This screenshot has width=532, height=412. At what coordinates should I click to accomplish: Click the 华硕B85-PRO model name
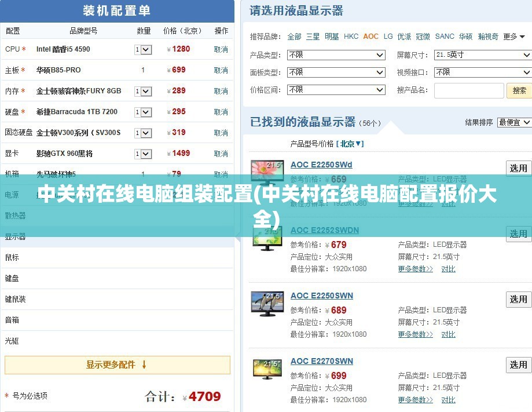click(x=58, y=70)
